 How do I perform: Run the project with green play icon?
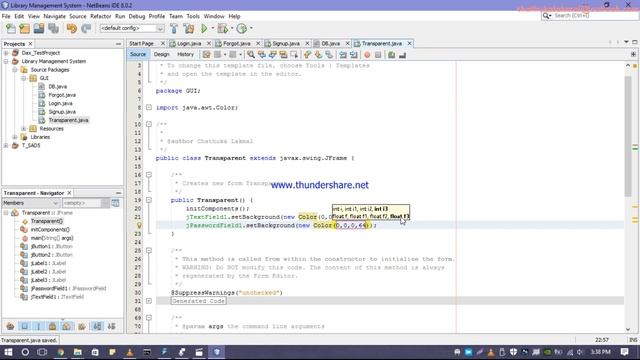point(204,28)
